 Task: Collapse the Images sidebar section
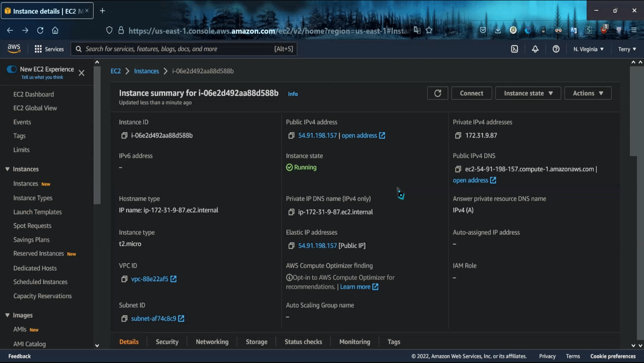coord(7,315)
